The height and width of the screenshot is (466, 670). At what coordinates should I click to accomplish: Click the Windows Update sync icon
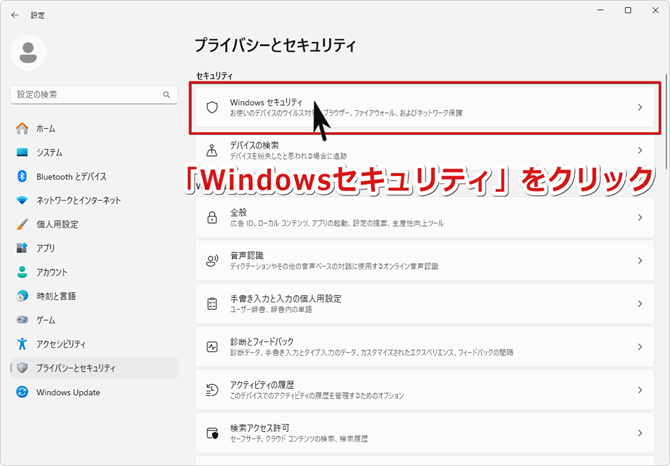[x=22, y=392]
